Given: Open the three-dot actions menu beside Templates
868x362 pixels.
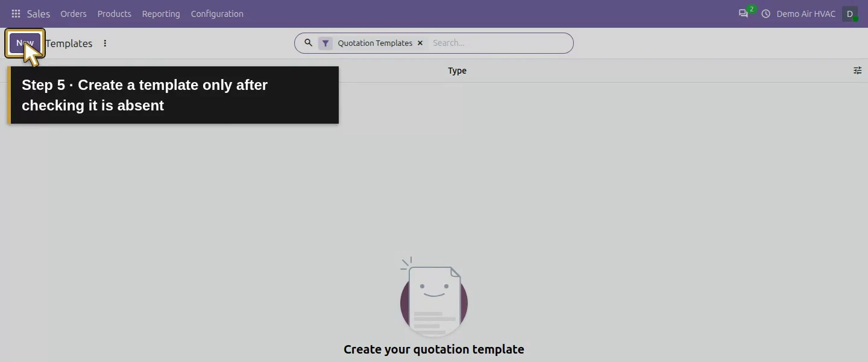Looking at the screenshot, I should [x=105, y=43].
